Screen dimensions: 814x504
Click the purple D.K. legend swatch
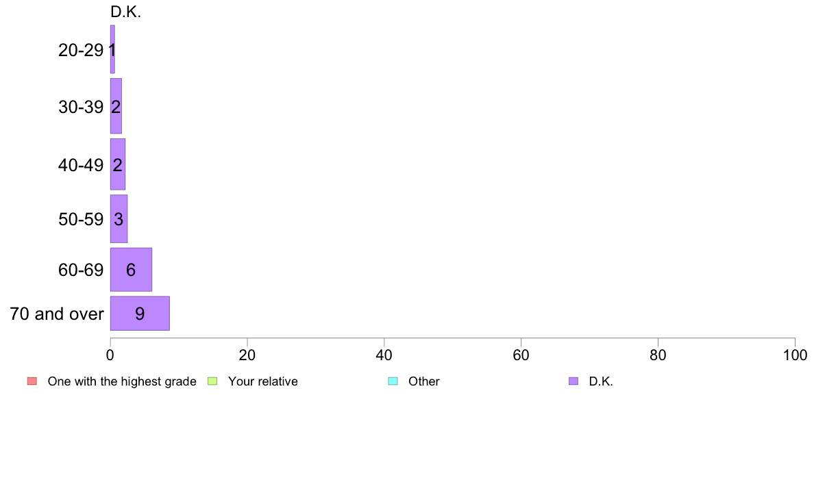(573, 381)
